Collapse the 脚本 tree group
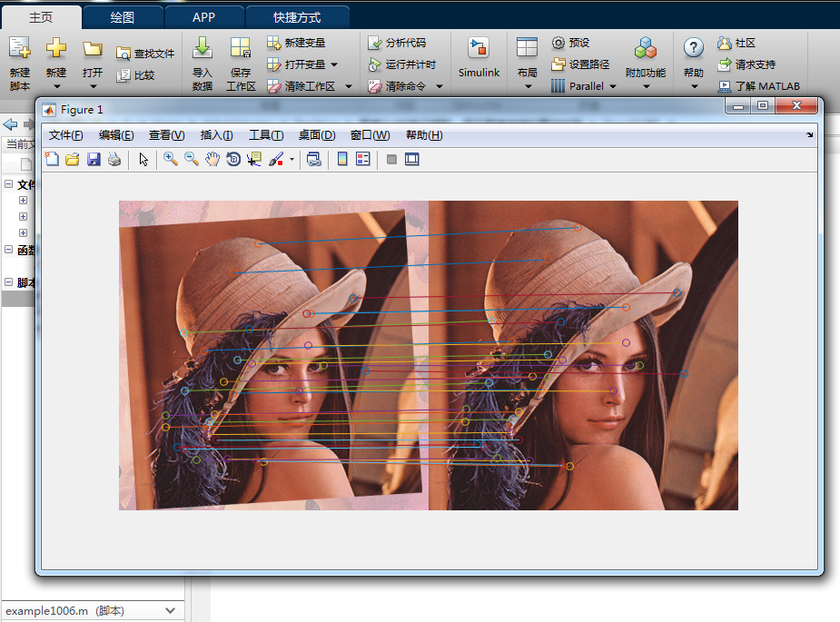 coord(8,281)
